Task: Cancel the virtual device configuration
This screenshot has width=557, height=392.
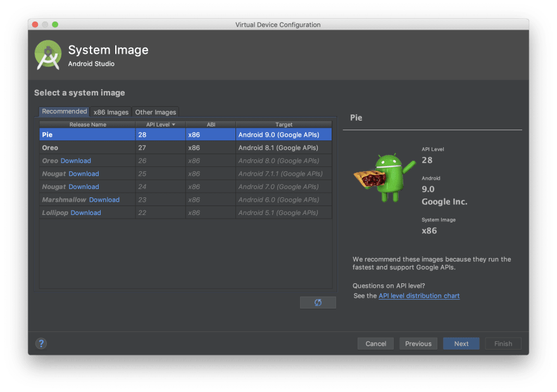Action: click(x=375, y=343)
